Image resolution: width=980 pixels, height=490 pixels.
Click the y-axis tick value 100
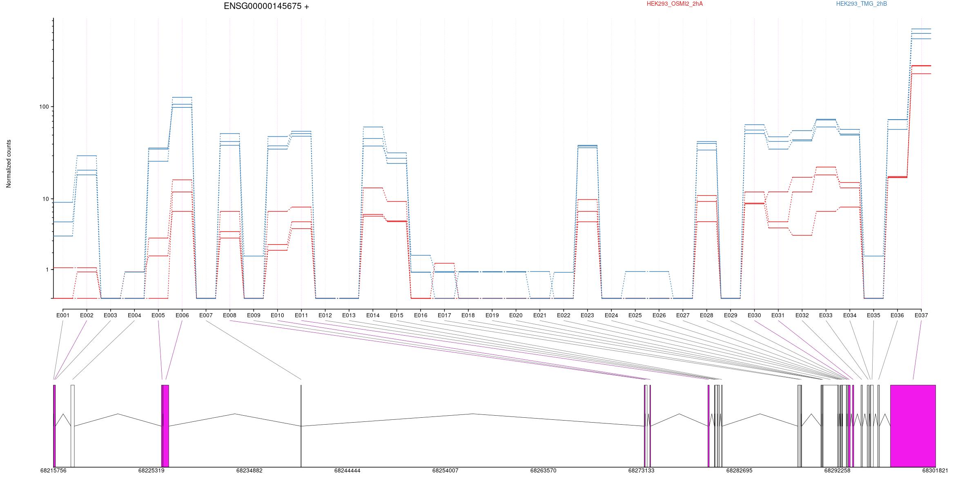[44, 107]
